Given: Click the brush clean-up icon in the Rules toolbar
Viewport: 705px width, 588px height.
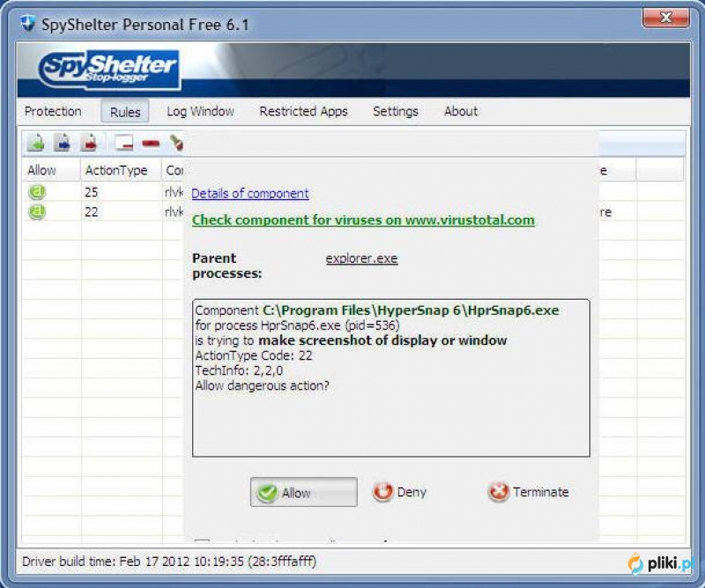Looking at the screenshot, I should pyautogui.click(x=176, y=143).
